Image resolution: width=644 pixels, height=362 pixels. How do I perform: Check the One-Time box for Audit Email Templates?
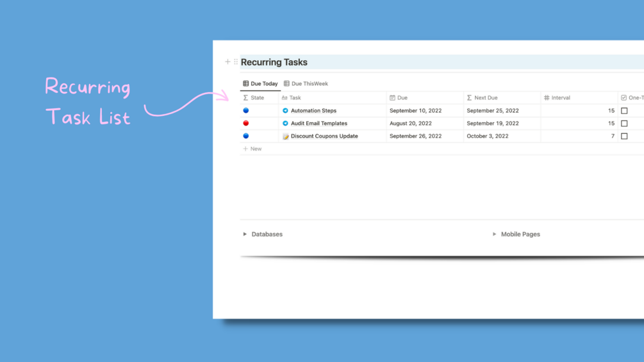pyautogui.click(x=624, y=124)
